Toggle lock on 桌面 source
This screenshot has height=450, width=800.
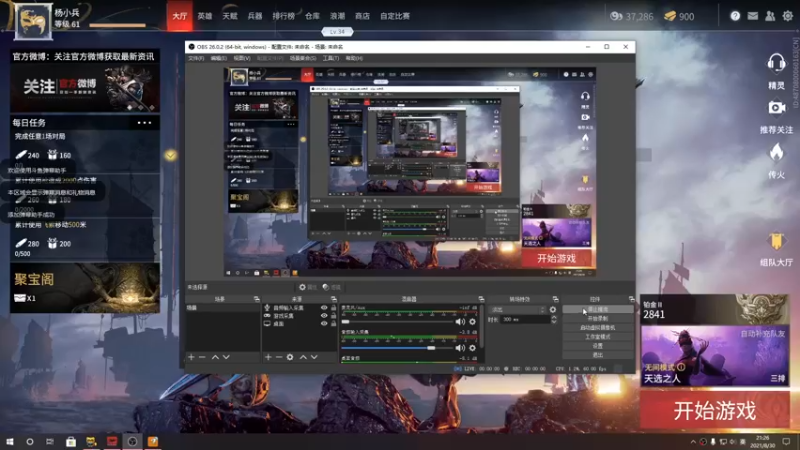point(334,323)
